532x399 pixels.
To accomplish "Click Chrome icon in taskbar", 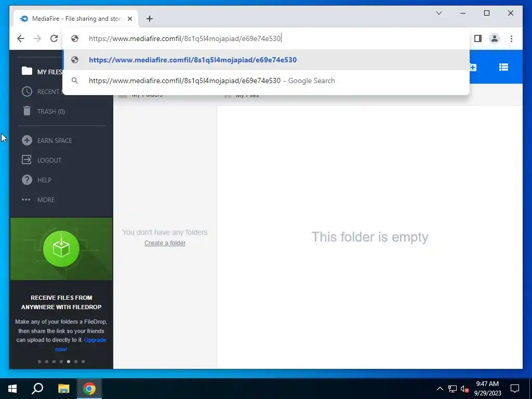I will [89, 389].
